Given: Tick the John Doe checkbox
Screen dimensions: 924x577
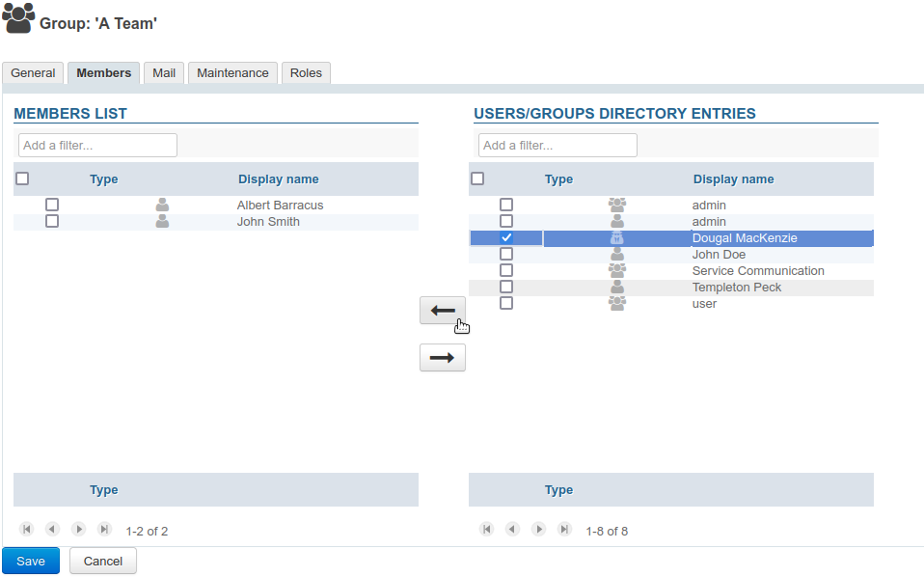Looking at the screenshot, I should pyautogui.click(x=506, y=255).
